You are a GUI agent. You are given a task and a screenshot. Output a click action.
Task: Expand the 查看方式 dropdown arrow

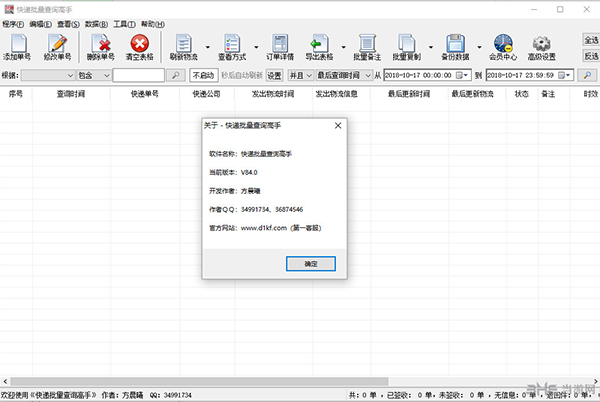tap(256, 47)
